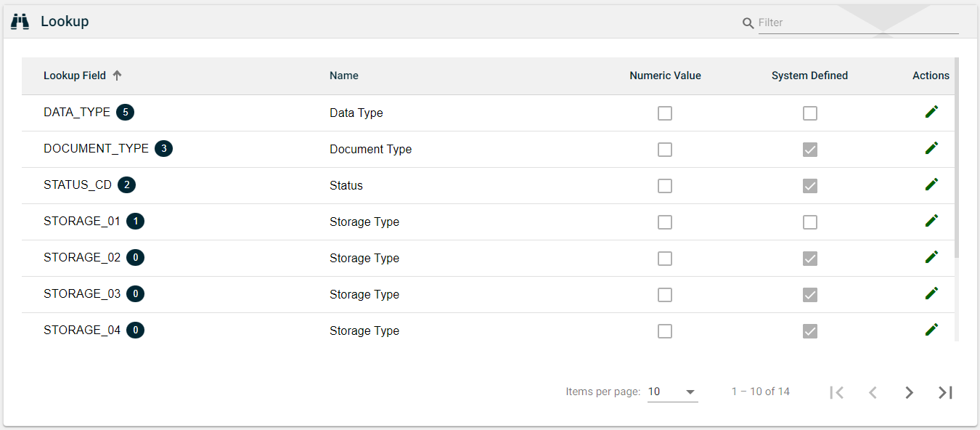The height and width of the screenshot is (430, 980).
Task: Sort by the Name column header
Action: (x=344, y=76)
